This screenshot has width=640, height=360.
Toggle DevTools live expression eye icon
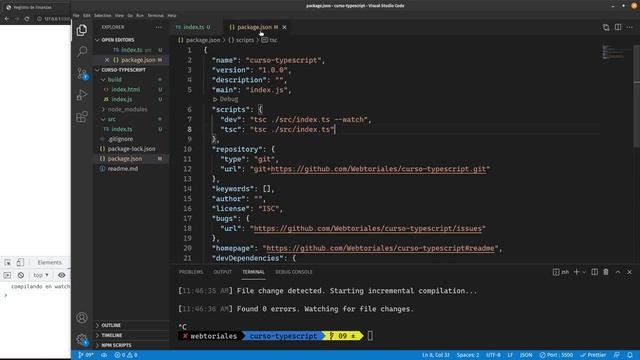(x=62, y=275)
